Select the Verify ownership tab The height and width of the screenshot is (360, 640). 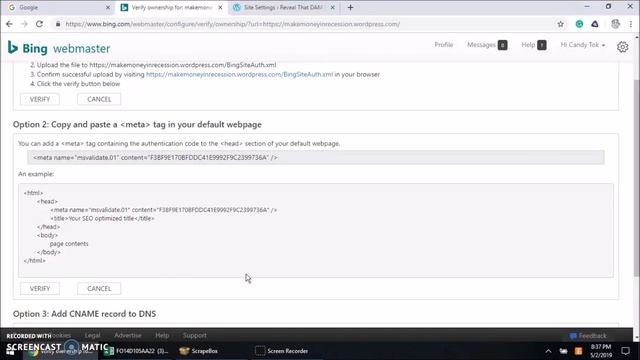171,7
